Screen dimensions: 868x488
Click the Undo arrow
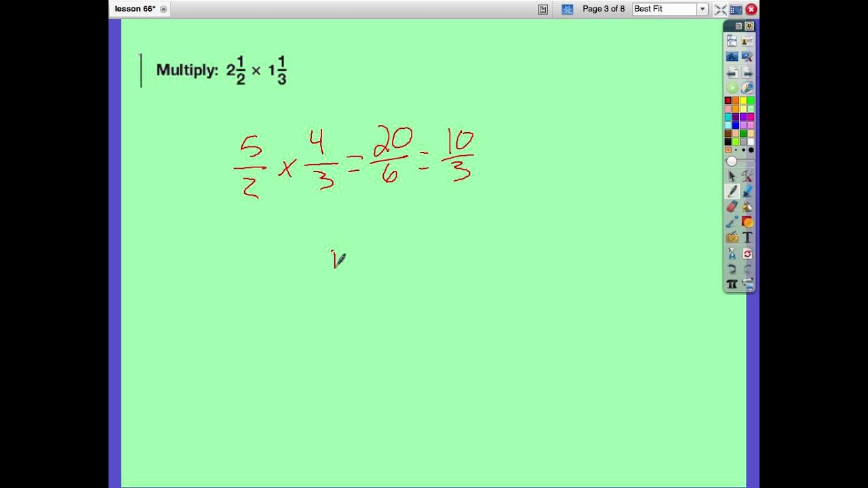tap(732, 269)
